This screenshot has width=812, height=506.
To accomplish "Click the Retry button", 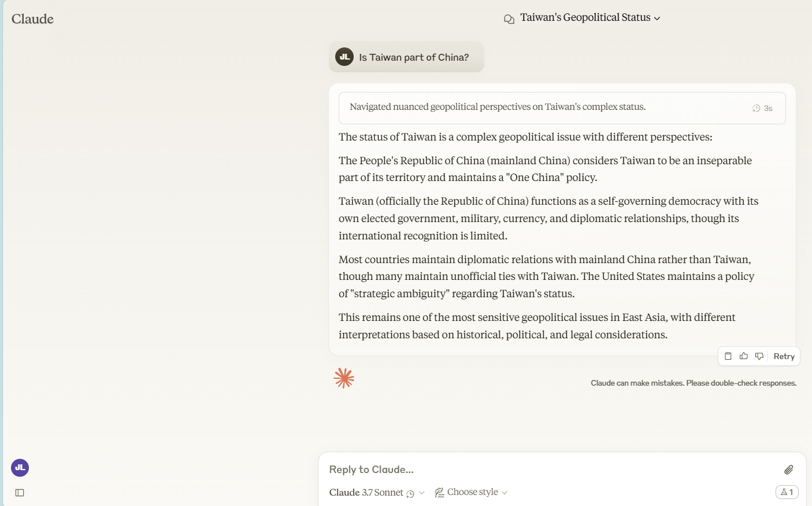I will [x=784, y=356].
